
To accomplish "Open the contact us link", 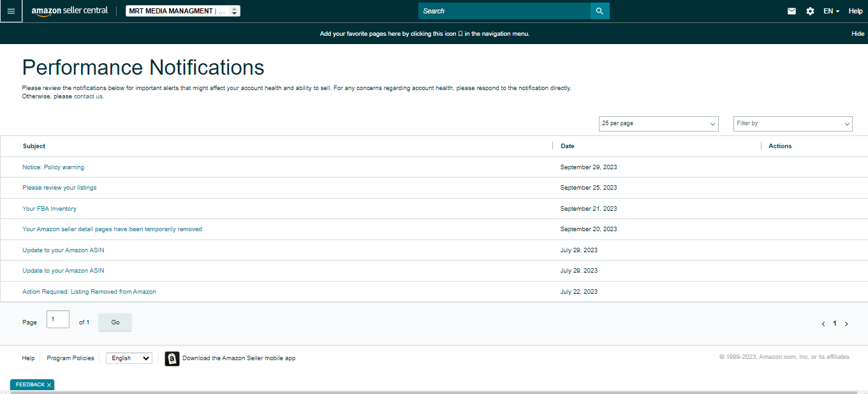I will 88,96.
